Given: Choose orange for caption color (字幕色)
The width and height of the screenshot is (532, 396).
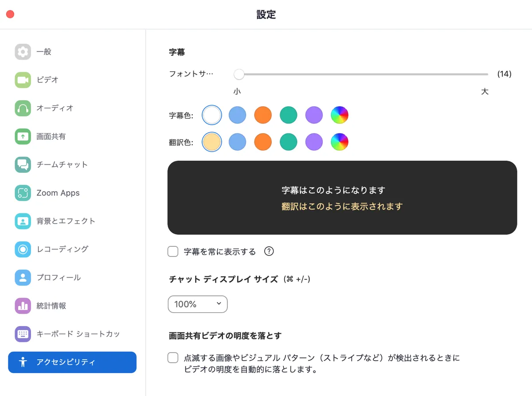Looking at the screenshot, I should [263, 115].
